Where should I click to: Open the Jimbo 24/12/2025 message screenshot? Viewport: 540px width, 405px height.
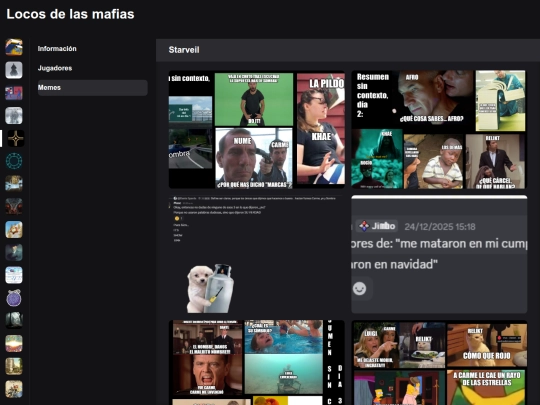click(x=439, y=255)
